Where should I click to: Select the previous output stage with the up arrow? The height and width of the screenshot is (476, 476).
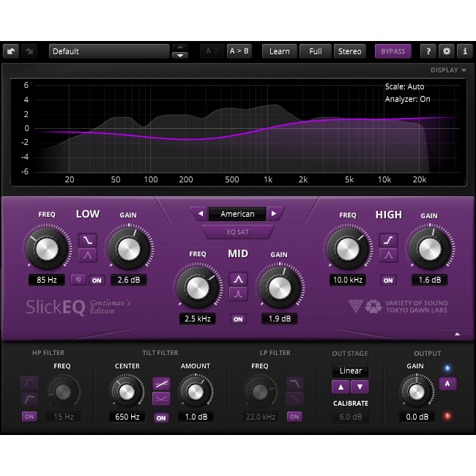pyautogui.click(x=341, y=387)
